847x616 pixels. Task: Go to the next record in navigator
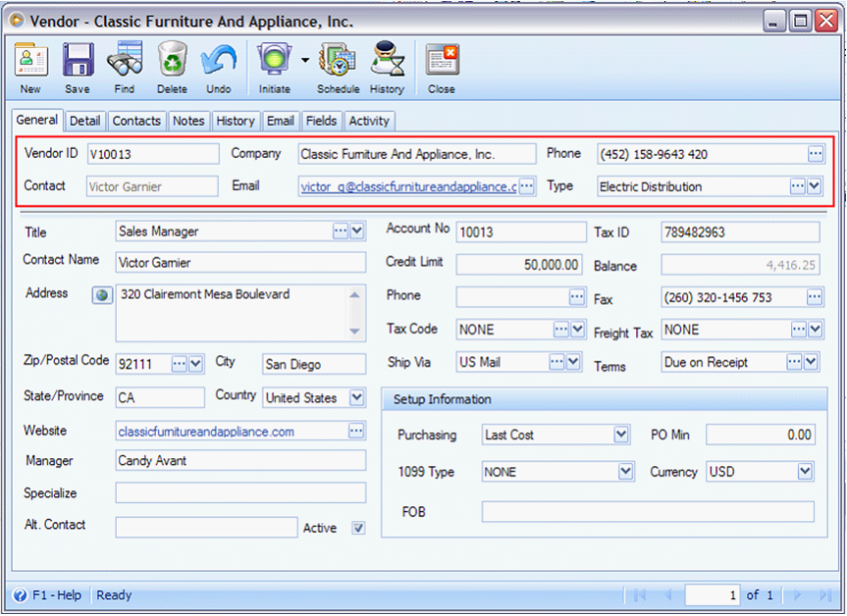click(797, 595)
